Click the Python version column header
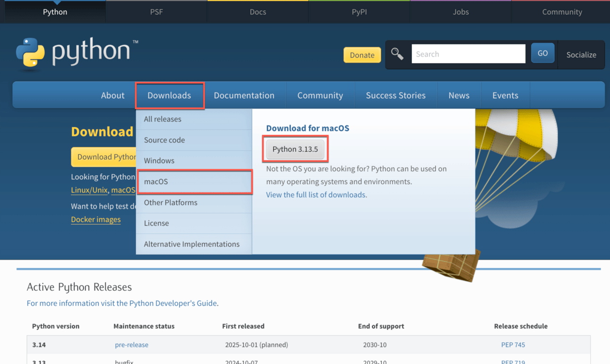 [x=56, y=326]
